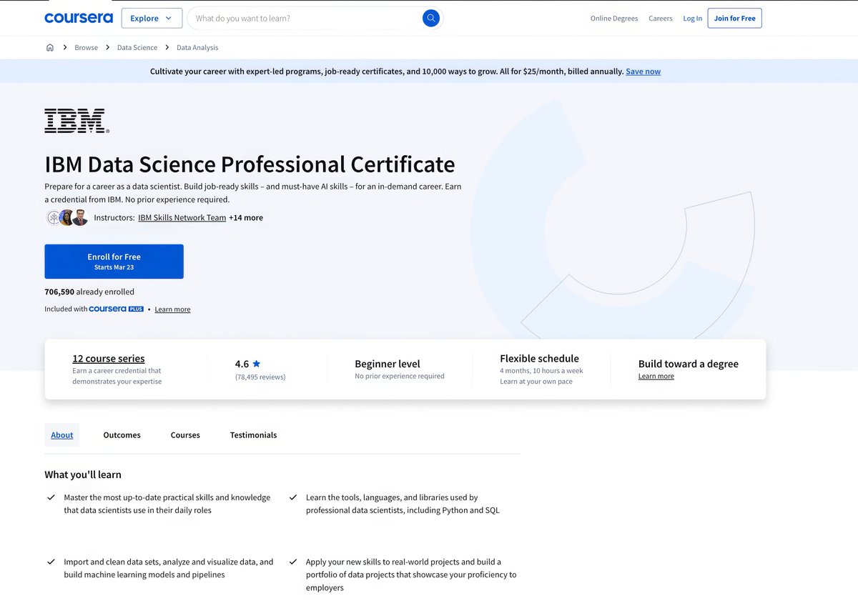Click checkmark beside 'Learn the tools, languages'
This screenshot has height=616, width=858.
[293, 497]
